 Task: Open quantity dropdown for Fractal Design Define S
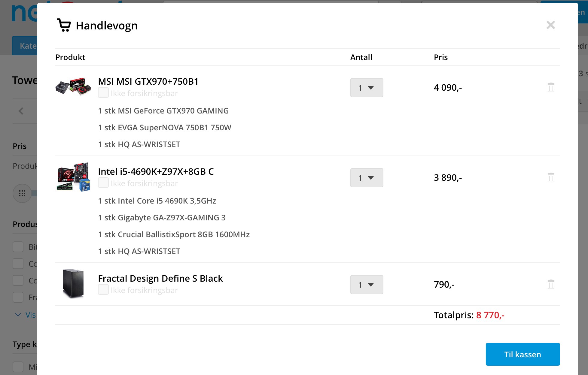(367, 285)
